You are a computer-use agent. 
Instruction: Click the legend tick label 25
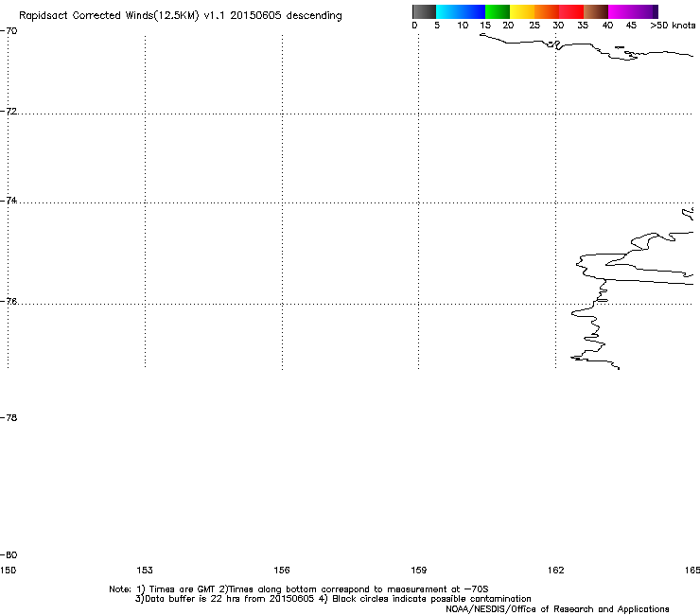click(534, 25)
